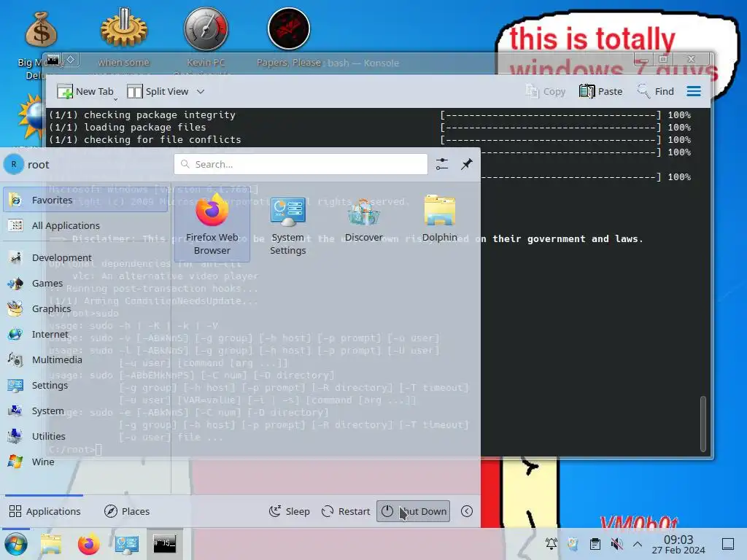Click the Shut Down button
The height and width of the screenshot is (560, 747).
(x=413, y=511)
